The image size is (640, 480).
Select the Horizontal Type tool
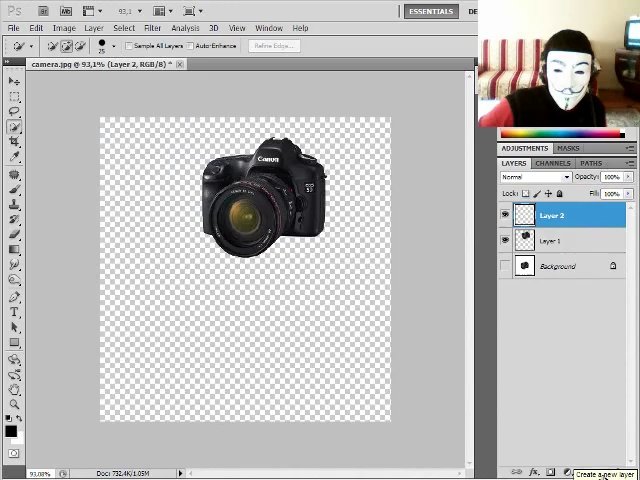point(14,312)
